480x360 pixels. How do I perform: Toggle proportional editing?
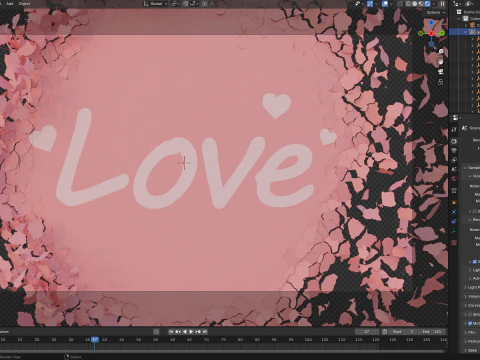coord(205,4)
